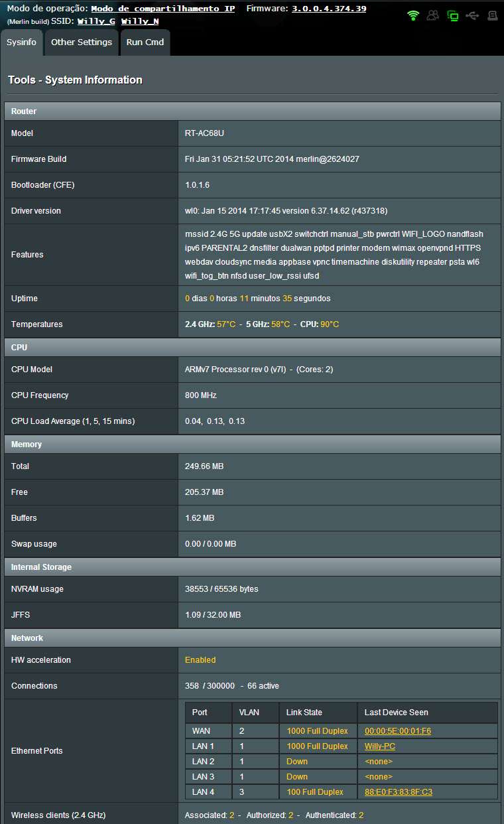The height and width of the screenshot is (824, 504).
Task: Select the Sysinfo tab
Action: (x=22, y=42)
